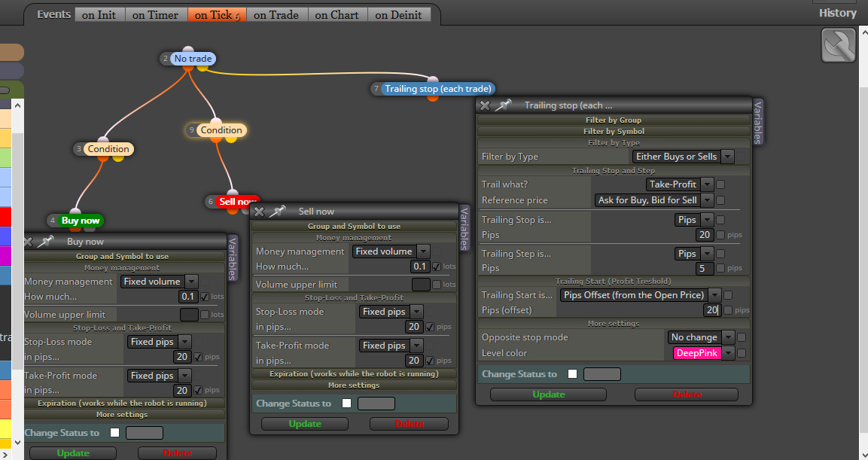Toggle Change Status to checkbox in Trailing stop
The width and height of the screenshot is (868, 460).
click(x=572, y=373)
